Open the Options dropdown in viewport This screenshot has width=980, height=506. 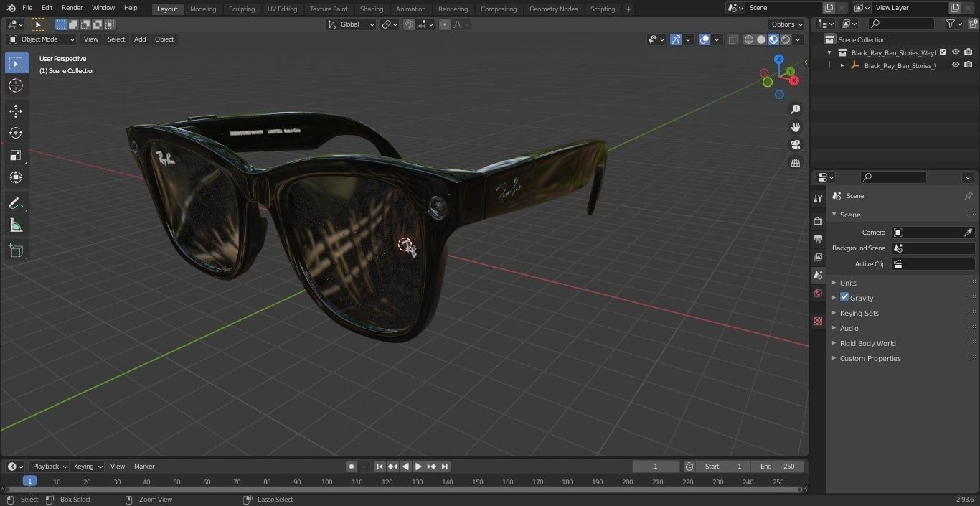click(x=787, y=24)
